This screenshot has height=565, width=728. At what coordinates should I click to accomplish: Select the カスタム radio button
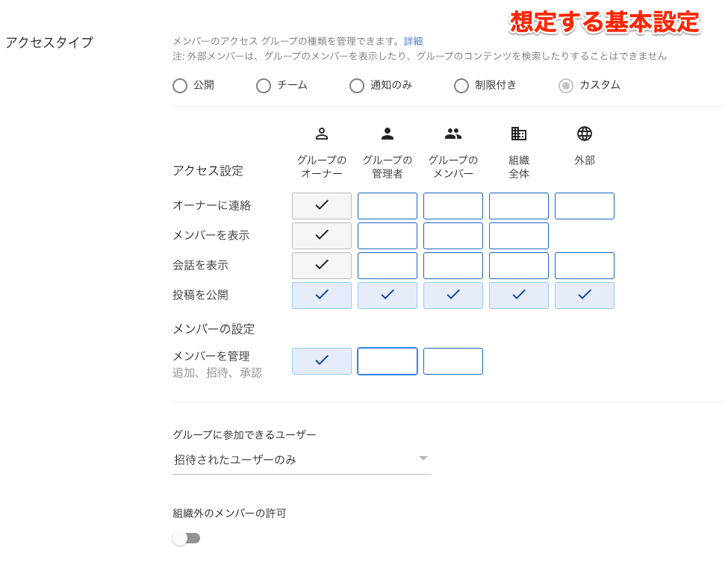(566, 86)
